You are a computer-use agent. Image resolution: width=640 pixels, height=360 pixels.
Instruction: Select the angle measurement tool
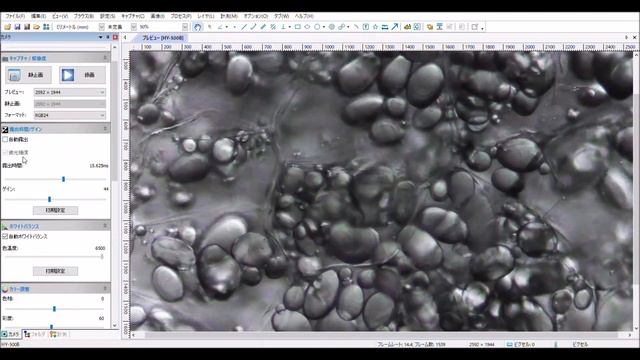(220, 27)
